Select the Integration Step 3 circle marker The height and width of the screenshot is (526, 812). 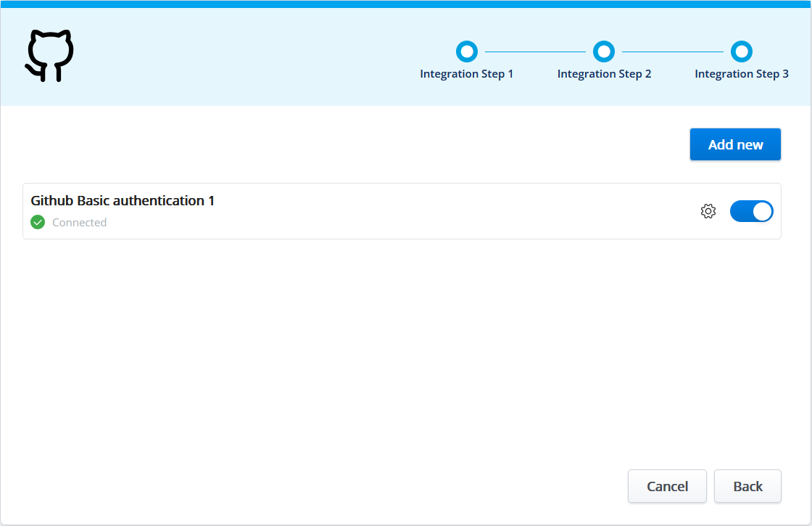pos(741,52)
